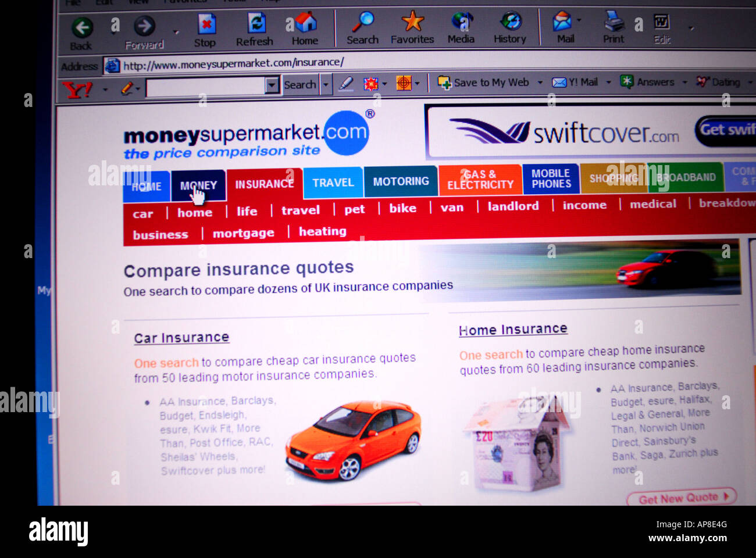Expand the Yahoo Search button dropdown arrow

pyautogui.click(x=326, y=85)
